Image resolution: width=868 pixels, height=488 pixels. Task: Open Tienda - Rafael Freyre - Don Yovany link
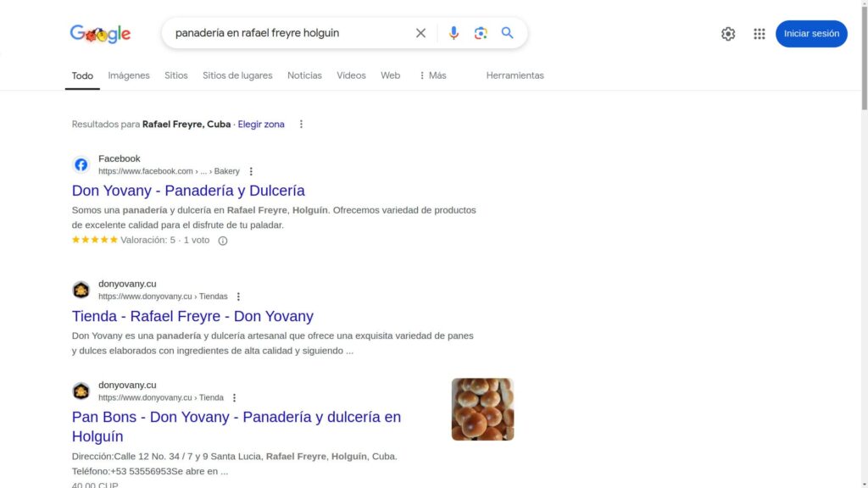click(x=192, y=316)
